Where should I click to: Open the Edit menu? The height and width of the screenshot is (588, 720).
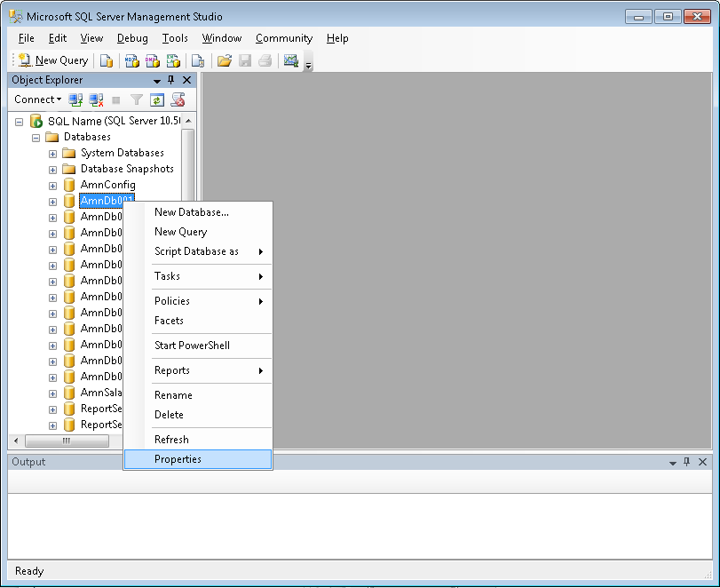58,38
